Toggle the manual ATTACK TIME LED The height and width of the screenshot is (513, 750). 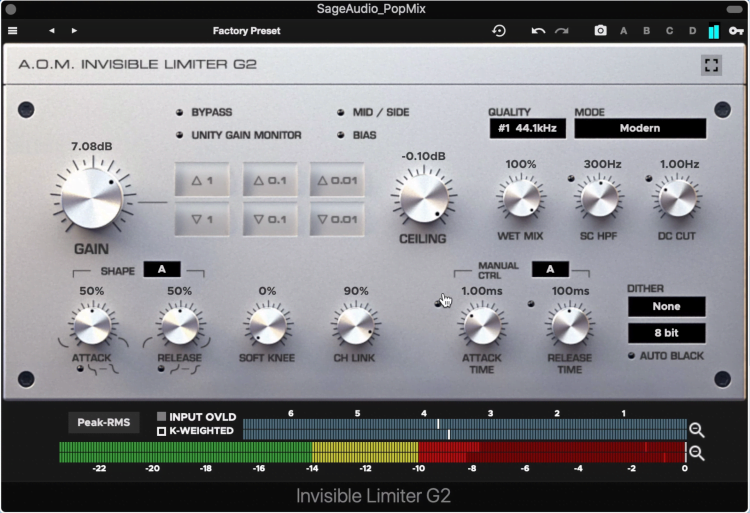[438, 304]
